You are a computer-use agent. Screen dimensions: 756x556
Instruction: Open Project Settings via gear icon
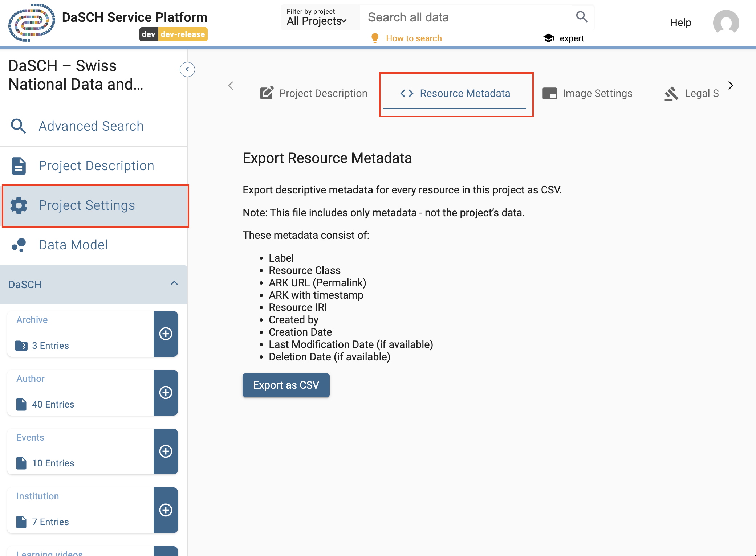click(x=18, y=205)
